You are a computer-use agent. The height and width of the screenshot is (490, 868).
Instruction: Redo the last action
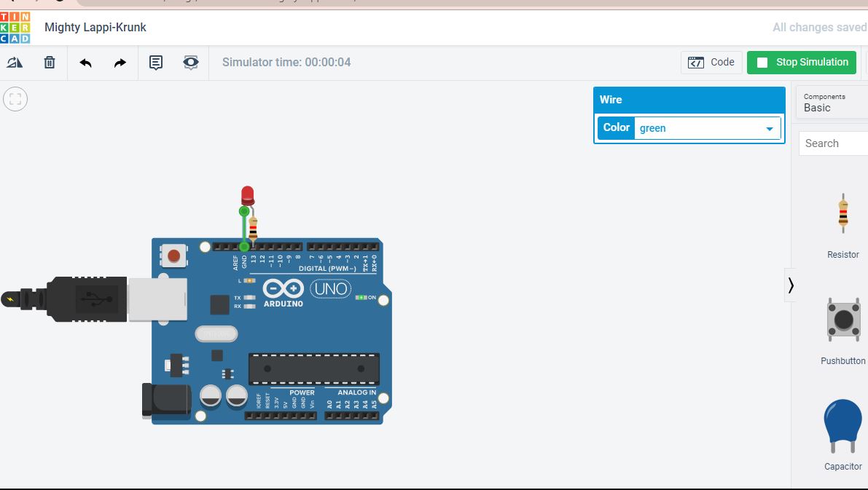tap(120, 63)
